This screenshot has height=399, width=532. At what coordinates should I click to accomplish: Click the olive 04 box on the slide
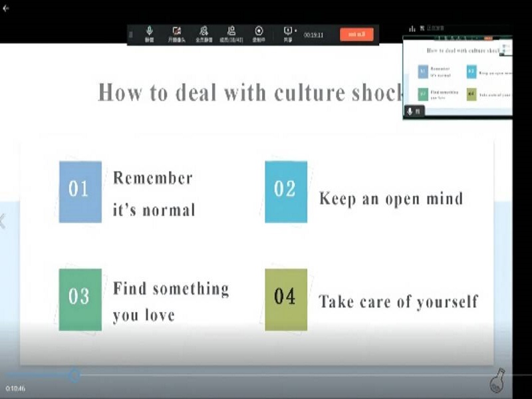coord(286,299)
